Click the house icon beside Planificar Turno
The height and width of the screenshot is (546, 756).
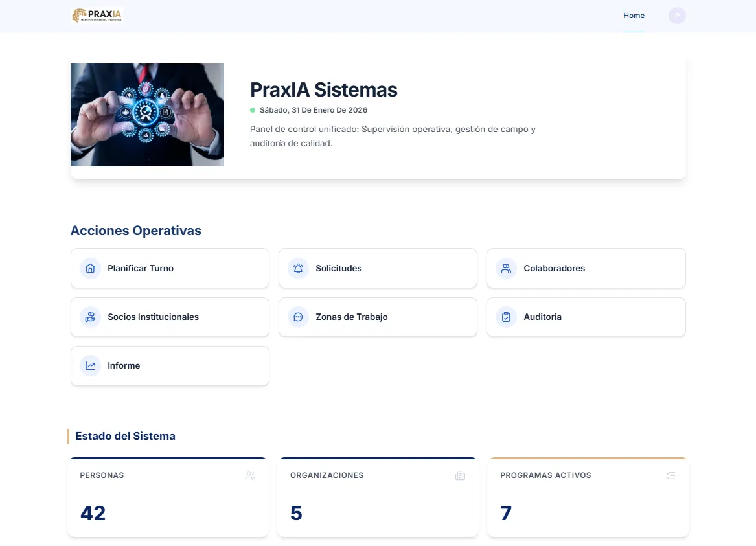pyautogui.click(x=90, y=268)
